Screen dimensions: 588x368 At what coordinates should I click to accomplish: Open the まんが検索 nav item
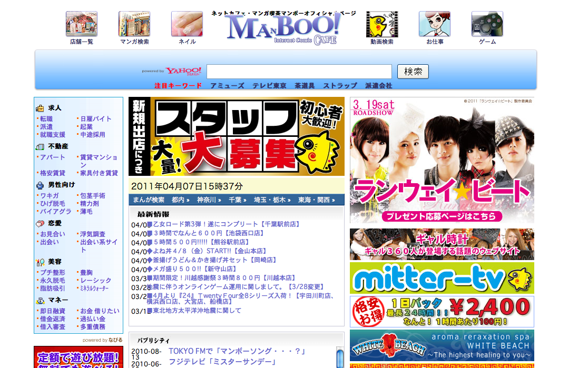pos(149,200)
